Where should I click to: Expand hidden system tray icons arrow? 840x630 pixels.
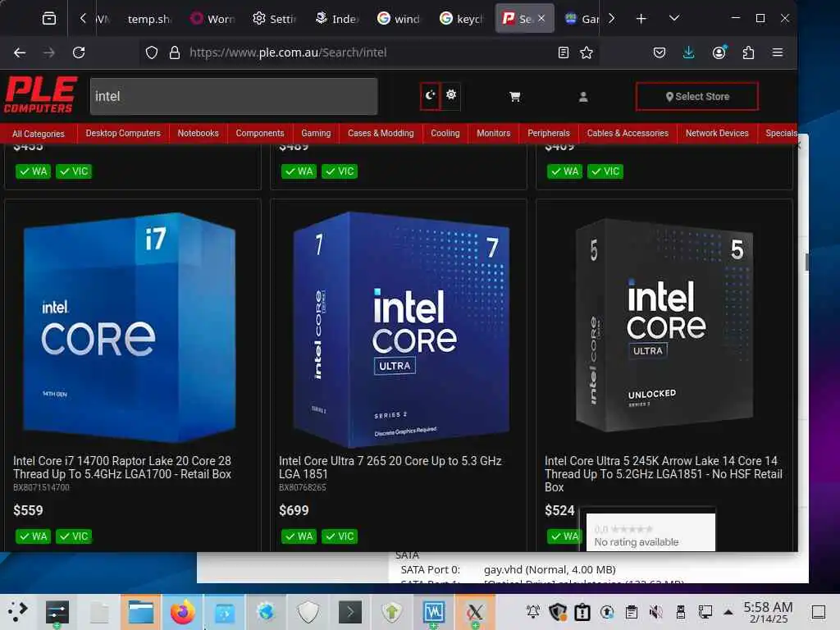point(728,611)
